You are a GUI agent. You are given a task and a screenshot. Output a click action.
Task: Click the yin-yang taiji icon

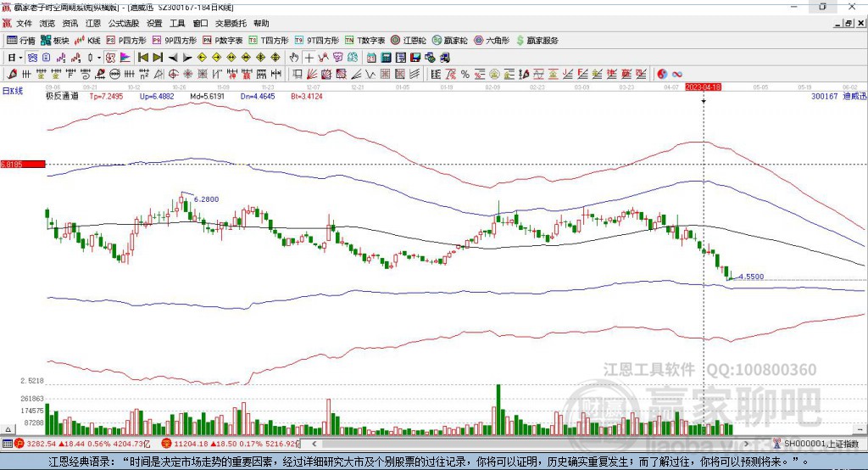click(x=662, y=74)
